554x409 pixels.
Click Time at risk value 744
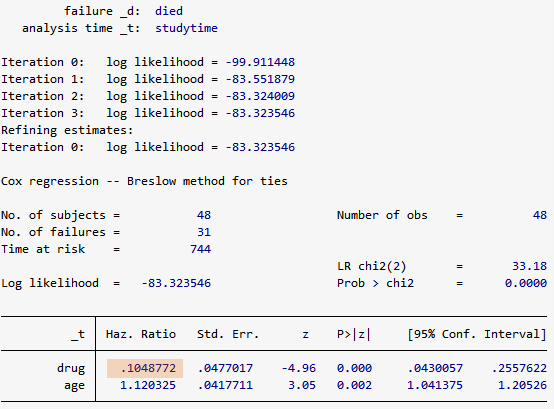click(x=200, y=249)
